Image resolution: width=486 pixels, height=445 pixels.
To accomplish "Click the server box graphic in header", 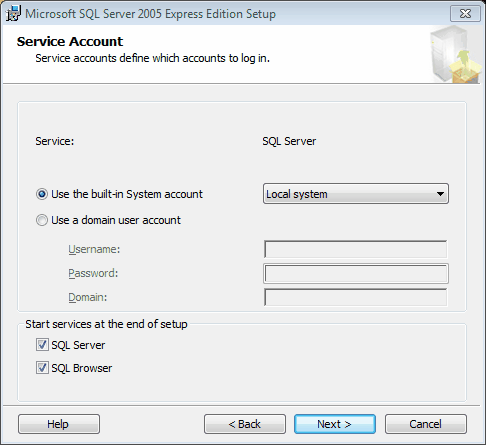I will point(456,54).
